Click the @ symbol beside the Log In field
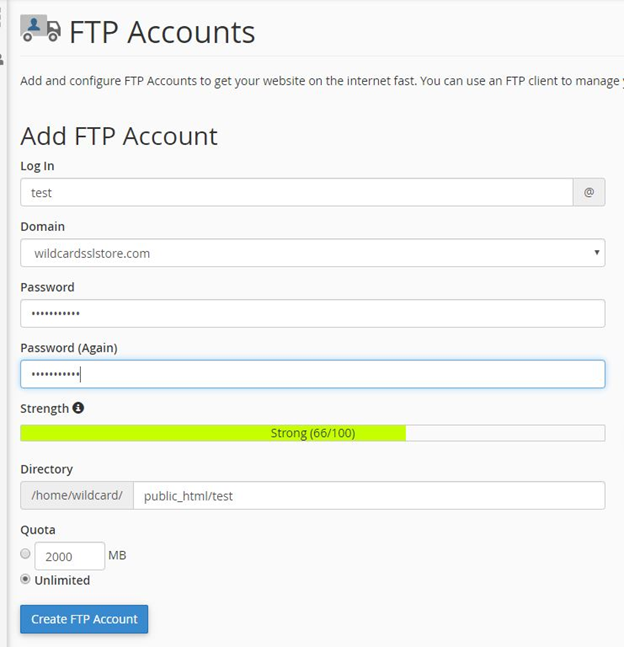This screenshot has width=624, height=647. (x=589, y=192)
